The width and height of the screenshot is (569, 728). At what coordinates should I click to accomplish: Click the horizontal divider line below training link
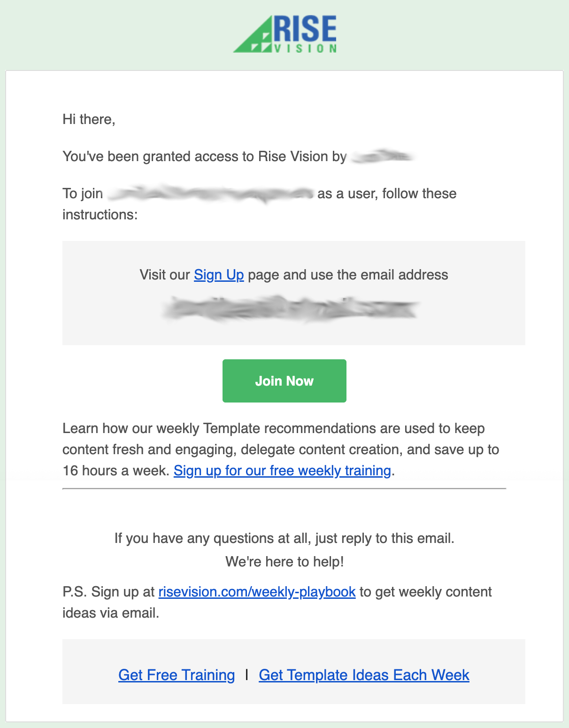point(284,489)
